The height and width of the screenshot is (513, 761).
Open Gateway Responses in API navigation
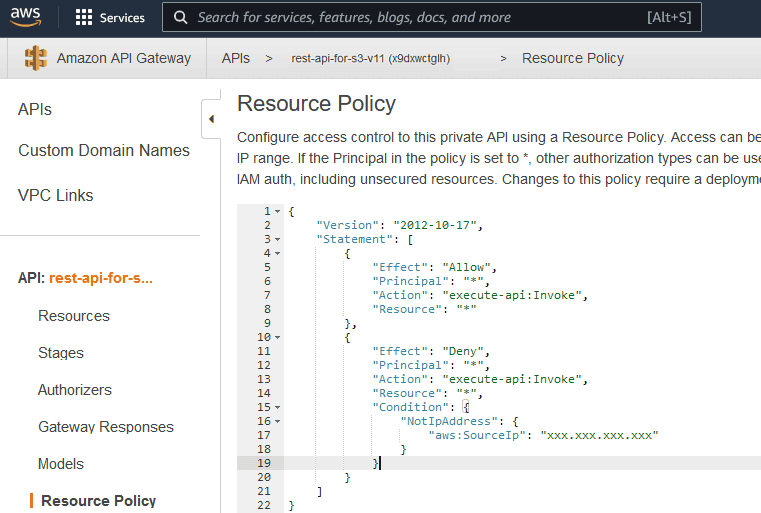[x=106, y=427]
